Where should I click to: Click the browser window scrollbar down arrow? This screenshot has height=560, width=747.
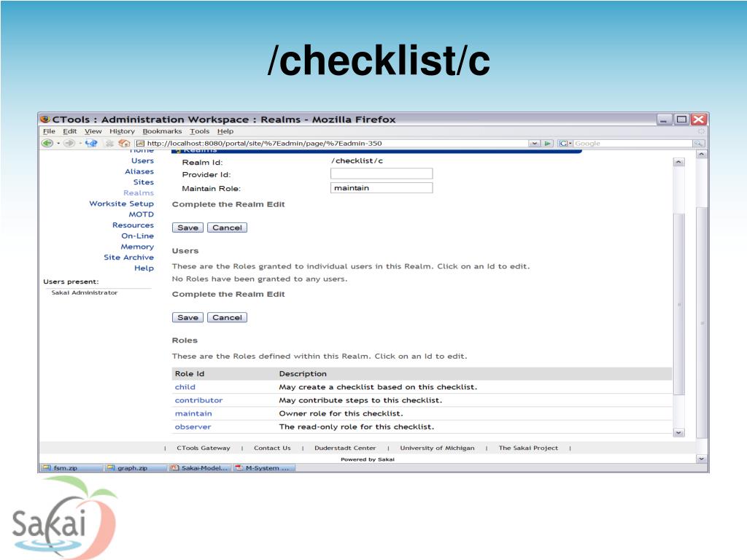(x=701, y=459)
